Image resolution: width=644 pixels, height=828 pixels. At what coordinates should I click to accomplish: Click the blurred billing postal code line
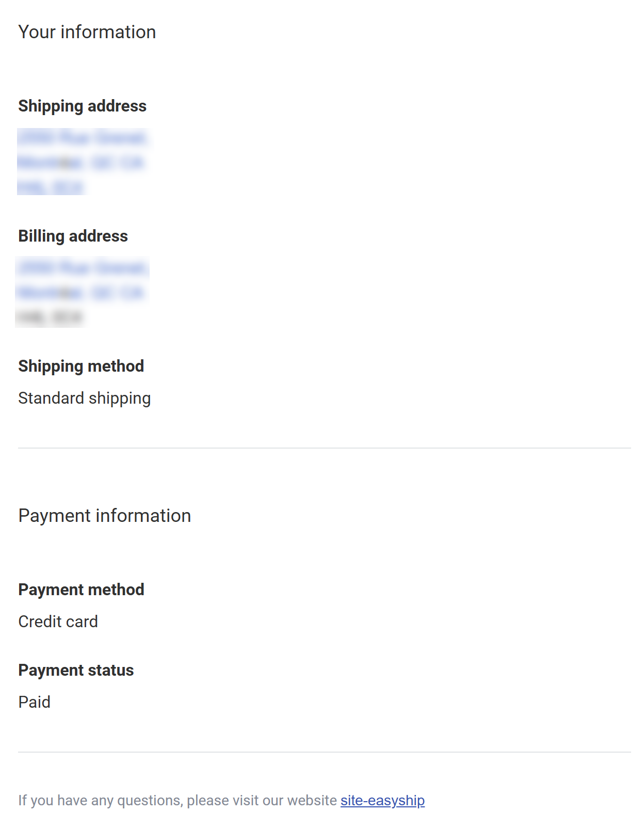pyautogui.click(x=50, y=317)
